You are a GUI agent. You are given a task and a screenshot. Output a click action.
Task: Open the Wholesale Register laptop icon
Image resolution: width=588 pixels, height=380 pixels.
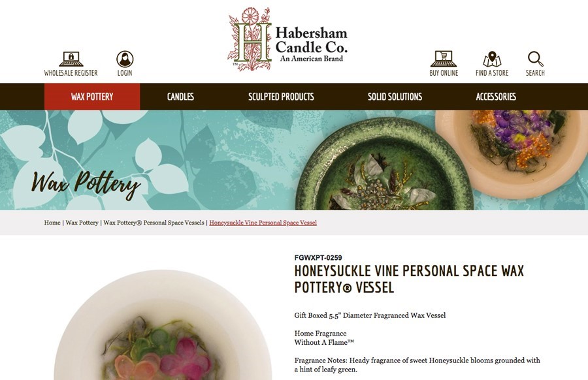[x=71, y=59]
